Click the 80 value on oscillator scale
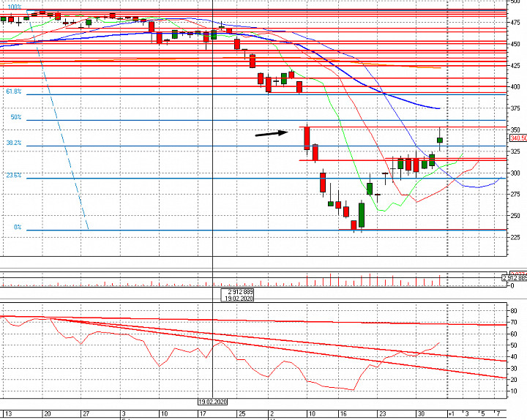Screen dimensions: 527x420 point(514,311)
